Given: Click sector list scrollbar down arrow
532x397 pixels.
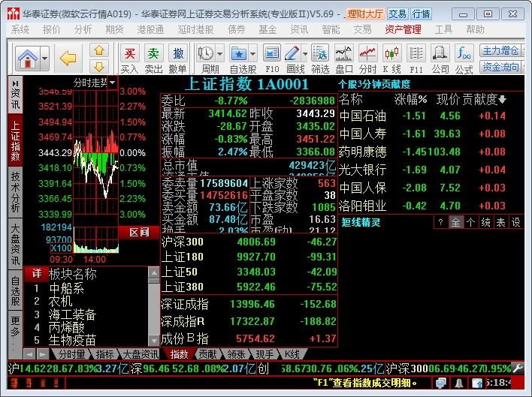Looking at the screenshot, I should [x=154, y=341].
